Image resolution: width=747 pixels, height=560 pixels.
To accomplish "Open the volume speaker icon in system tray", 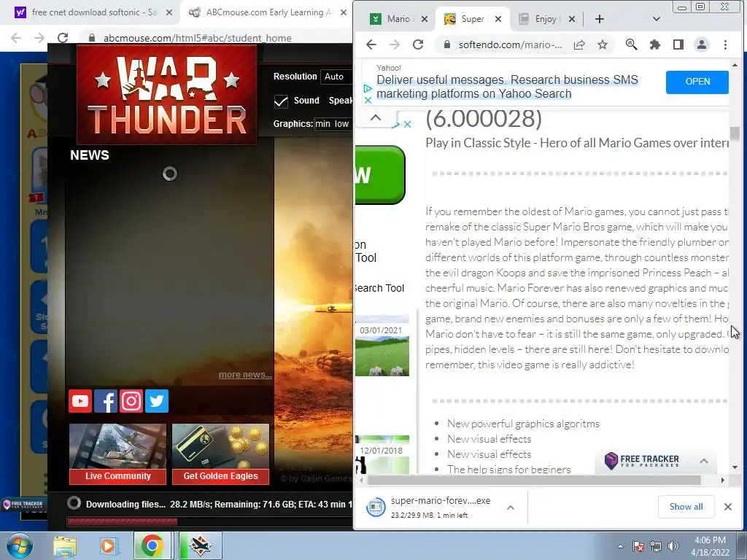I will tap(673, 546).
